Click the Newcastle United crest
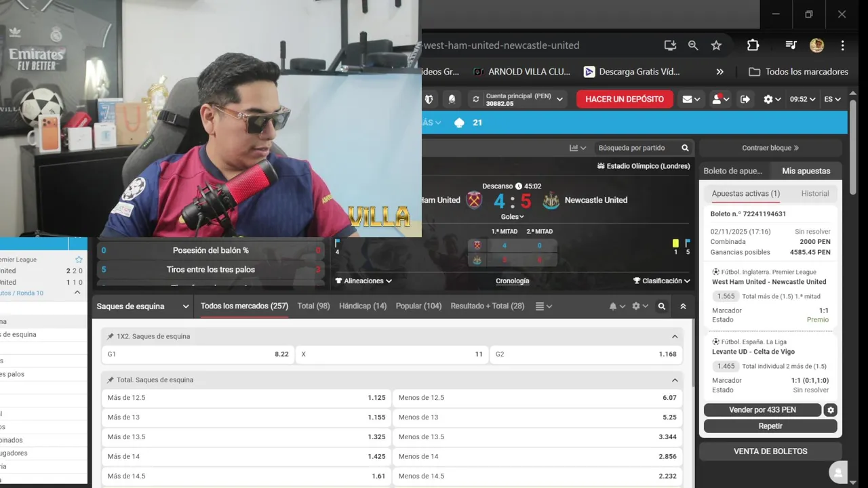Viewport: 868px width, 488px height. (x=551, y=200)
